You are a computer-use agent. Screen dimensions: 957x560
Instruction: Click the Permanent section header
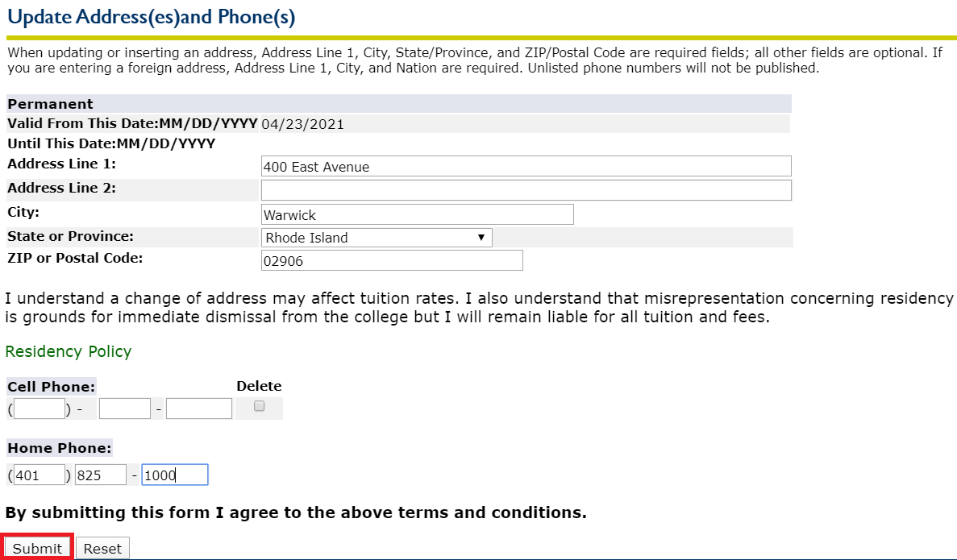pyautogui.click(x=51, y=104)
